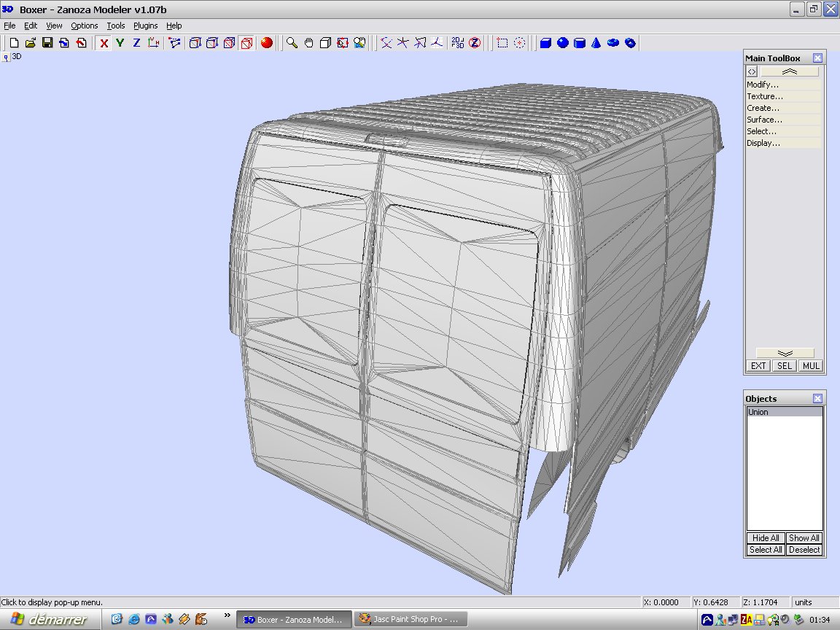Viewport: 840px width, 630px height.
Task: Select the hand pan tool
Action: (309, 43)
